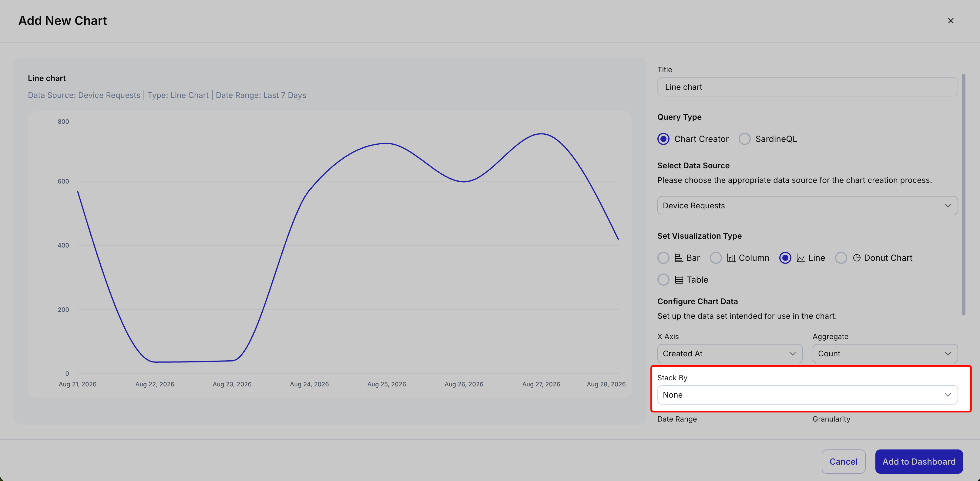Click the Line chart icon
The height and width of the screenshot is (481, 980).
tap(801, 258)
